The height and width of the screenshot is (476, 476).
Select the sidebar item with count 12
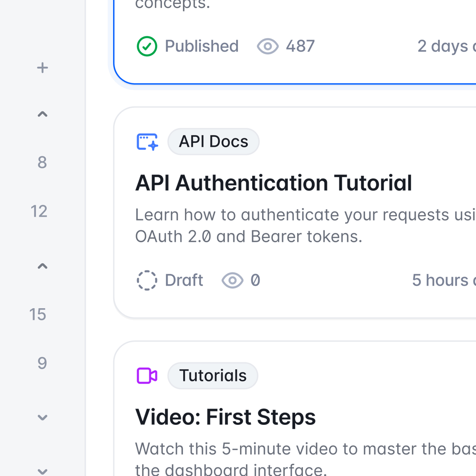pos(39,211)
